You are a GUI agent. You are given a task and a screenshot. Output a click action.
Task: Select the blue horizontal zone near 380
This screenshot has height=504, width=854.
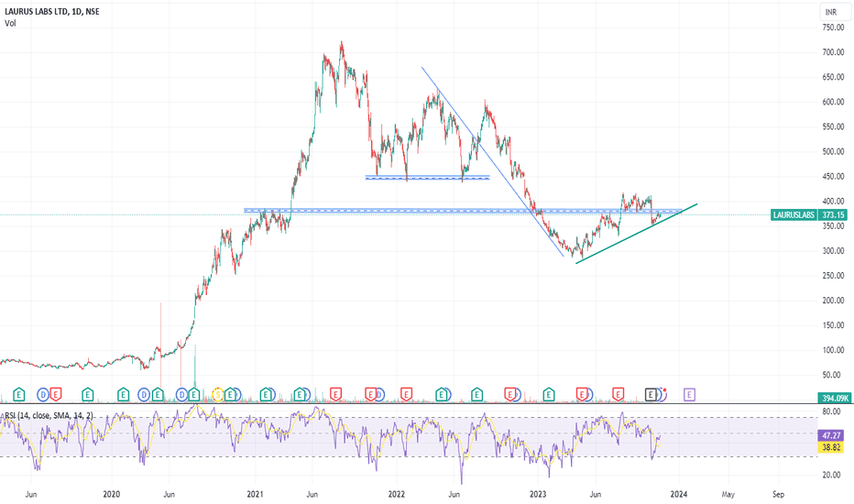pyautogui.click(x=463, y=211)
